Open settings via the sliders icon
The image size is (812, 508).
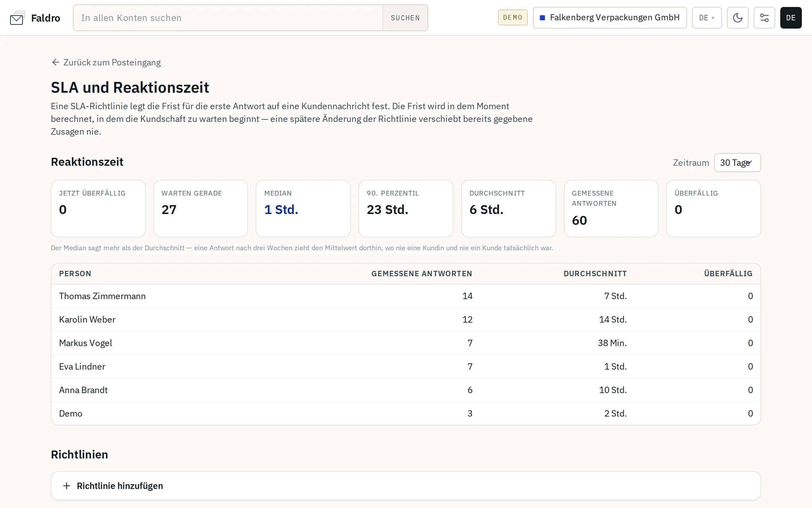[764, 18]
